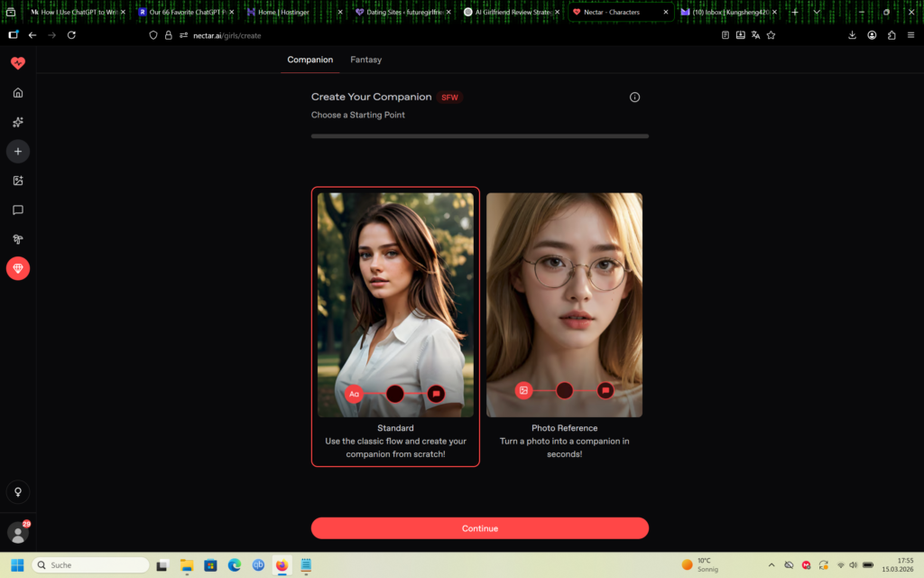Screen dimensions: 924x578
Task: Open the chat messages icon in sidebar
Action: click(18, 210)
